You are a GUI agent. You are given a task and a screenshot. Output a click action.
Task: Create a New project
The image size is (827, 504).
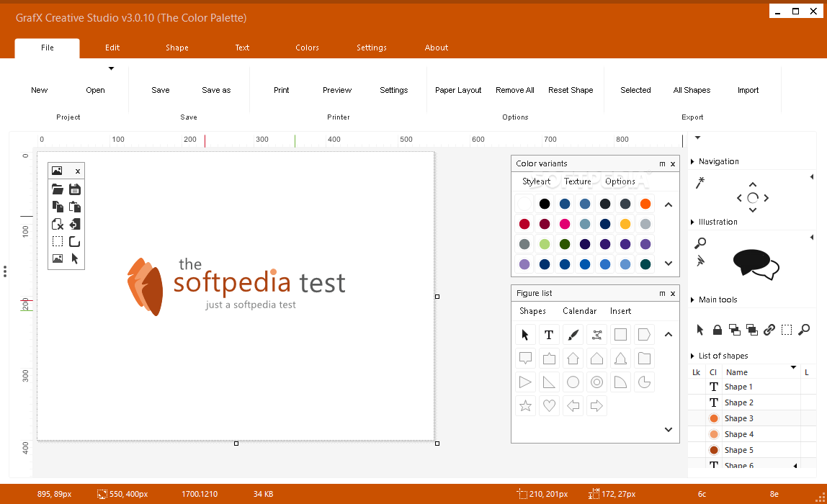point(40,90)
